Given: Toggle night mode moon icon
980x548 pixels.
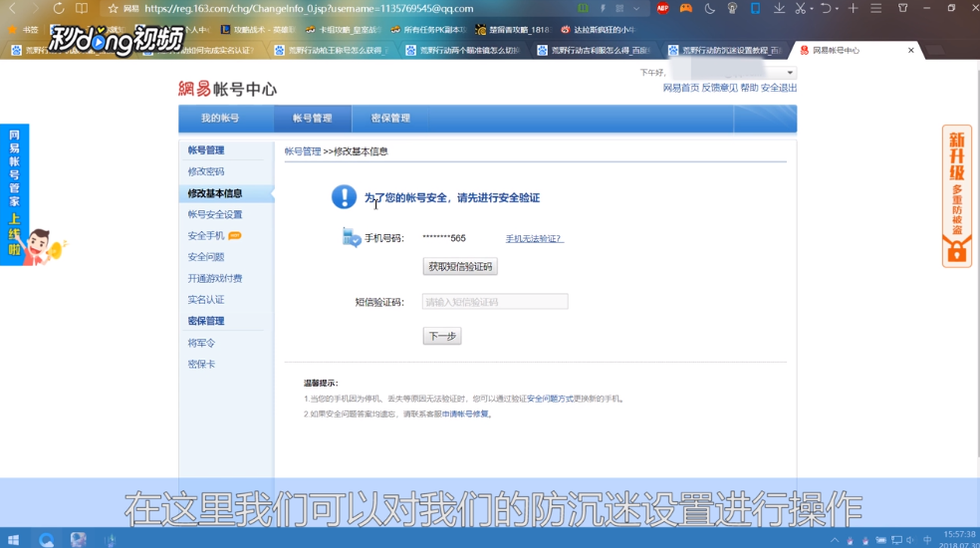Looking at the screenshot, I should [709, 8].
